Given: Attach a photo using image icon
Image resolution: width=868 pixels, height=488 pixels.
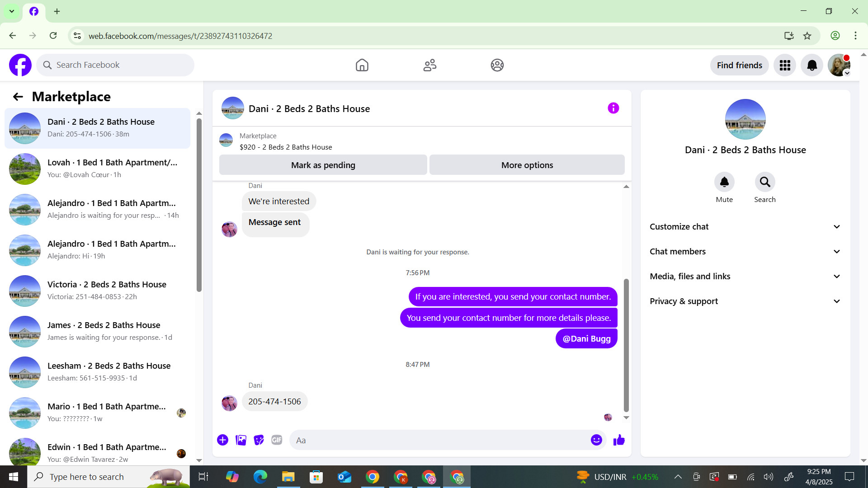Looking at the screenshot, I should point(241,440).
